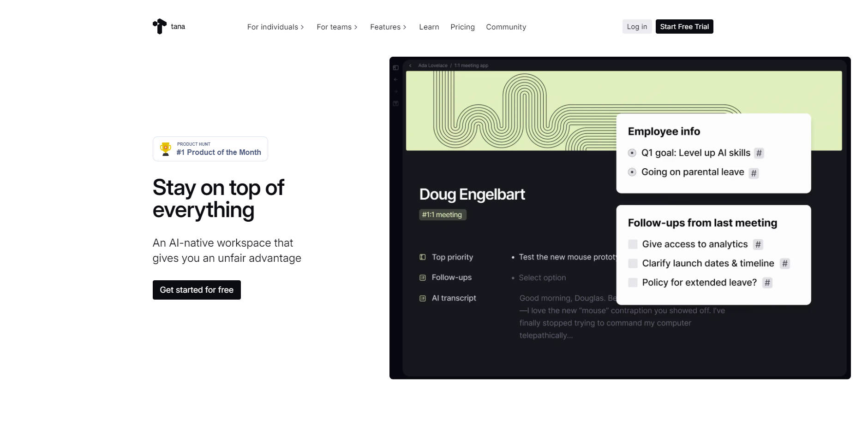The height and width of the screenshot is (425, 868).
Task: Go to the Pricing page
Action: click(x=462, y=27)
